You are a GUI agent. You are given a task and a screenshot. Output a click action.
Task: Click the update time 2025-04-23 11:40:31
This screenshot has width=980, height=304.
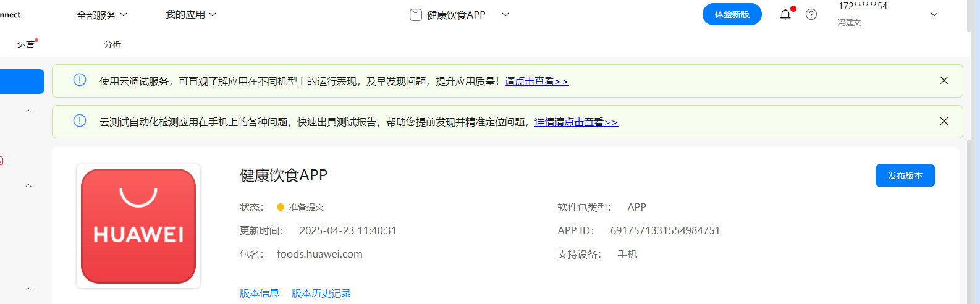tap(348, 230)
